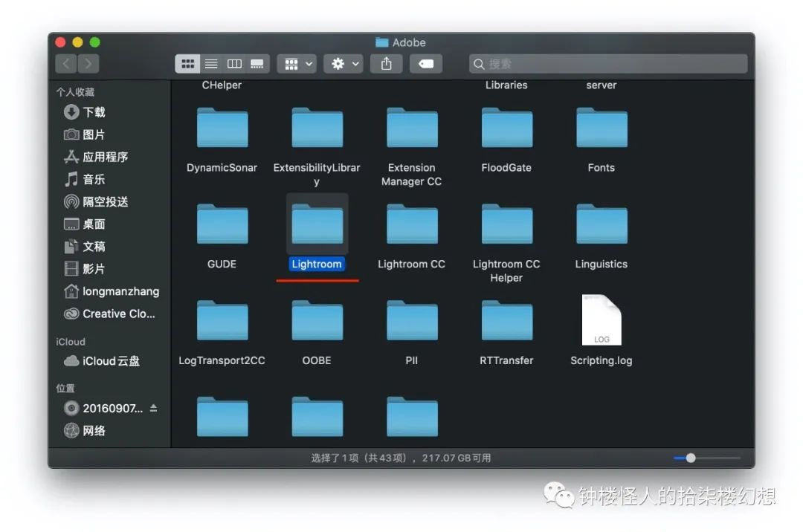Screen dimensions: 803x532
Task: Select the Extension Manager CC folder
Action: click(412, 128)
